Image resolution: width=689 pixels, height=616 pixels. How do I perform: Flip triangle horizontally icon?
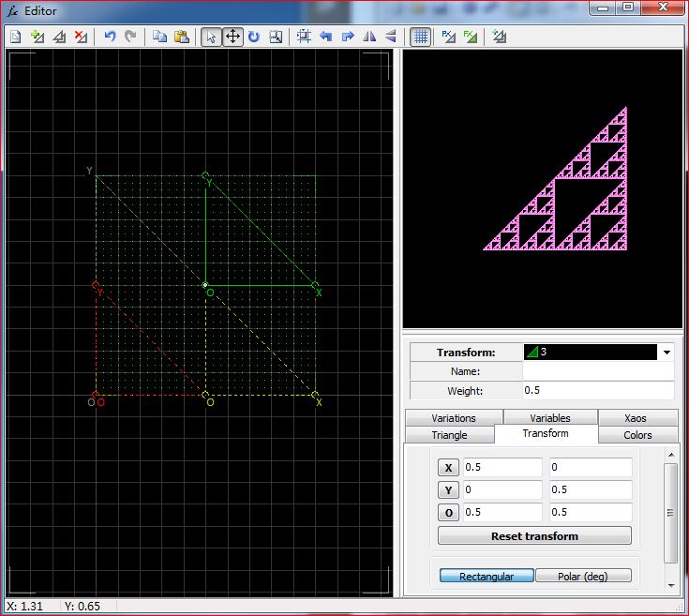pos(369,37)
